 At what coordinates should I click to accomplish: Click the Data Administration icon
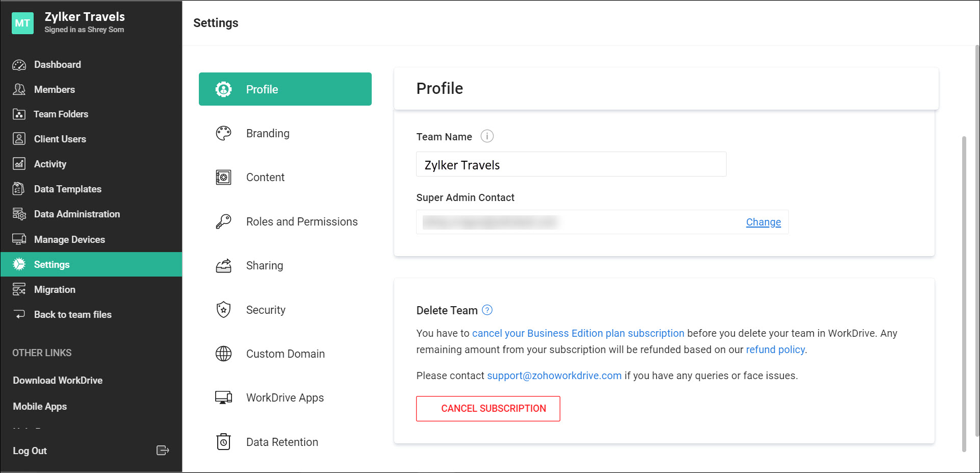[x=19, y=214]
